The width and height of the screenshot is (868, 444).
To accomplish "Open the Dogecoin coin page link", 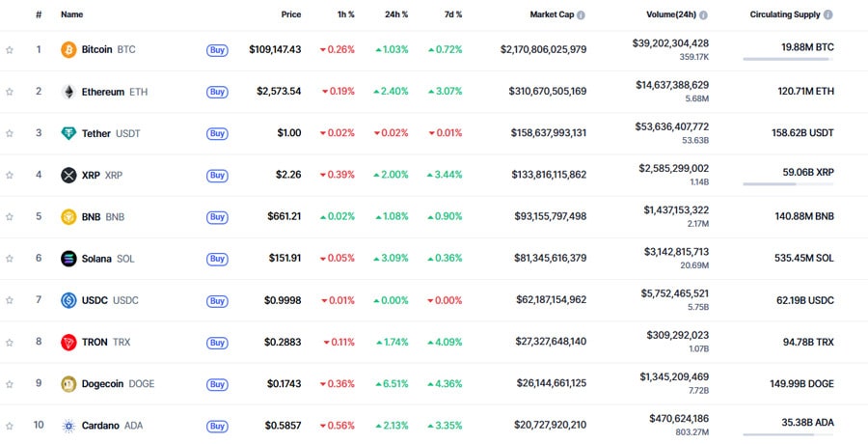I will [x=118, y=384].
